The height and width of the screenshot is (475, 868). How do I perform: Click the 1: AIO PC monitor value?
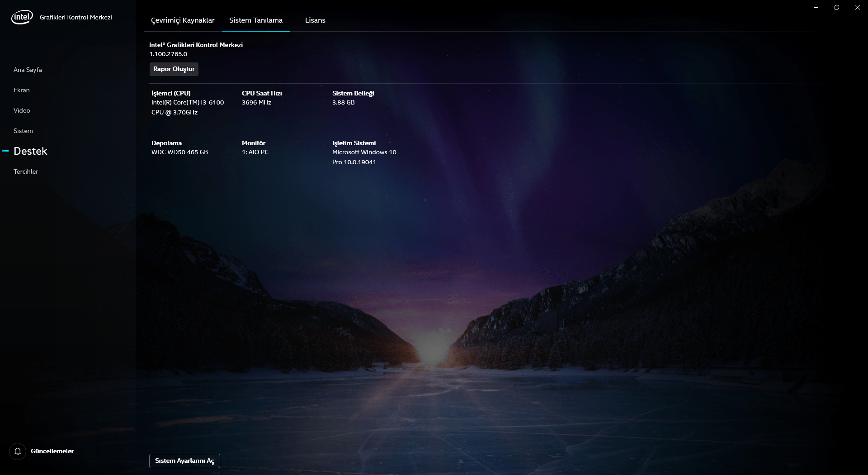coord(255,152)
